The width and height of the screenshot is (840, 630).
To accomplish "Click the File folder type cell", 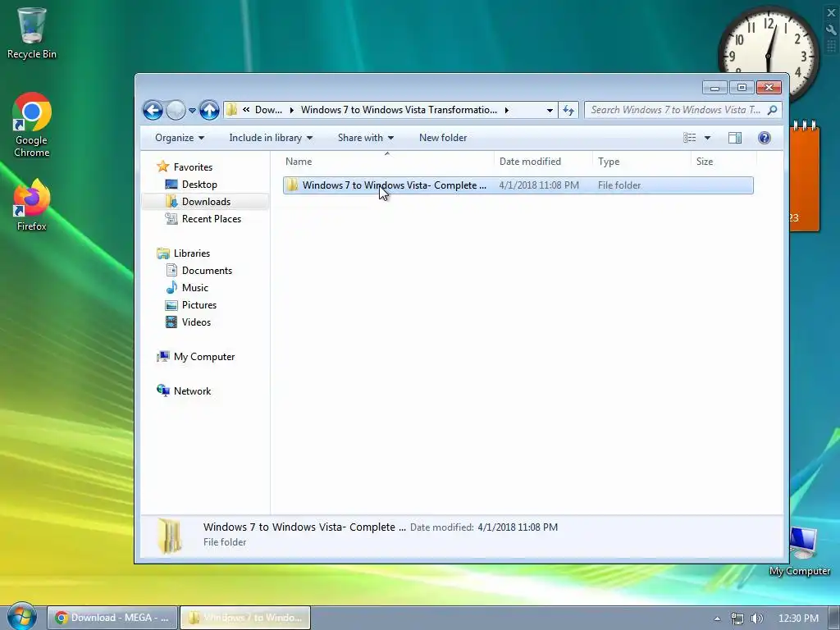I will coord(619,185).
